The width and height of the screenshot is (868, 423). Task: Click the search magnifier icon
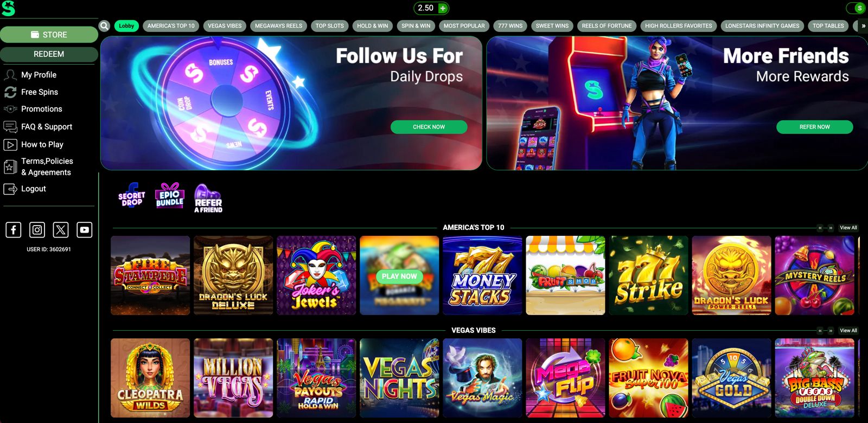[105, 25]
